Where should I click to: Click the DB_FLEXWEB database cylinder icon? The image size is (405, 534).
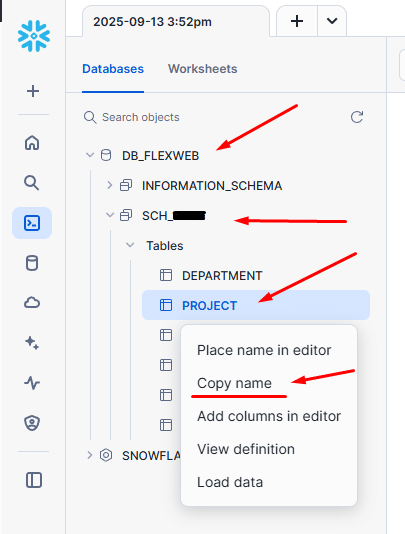click(106, 156)
